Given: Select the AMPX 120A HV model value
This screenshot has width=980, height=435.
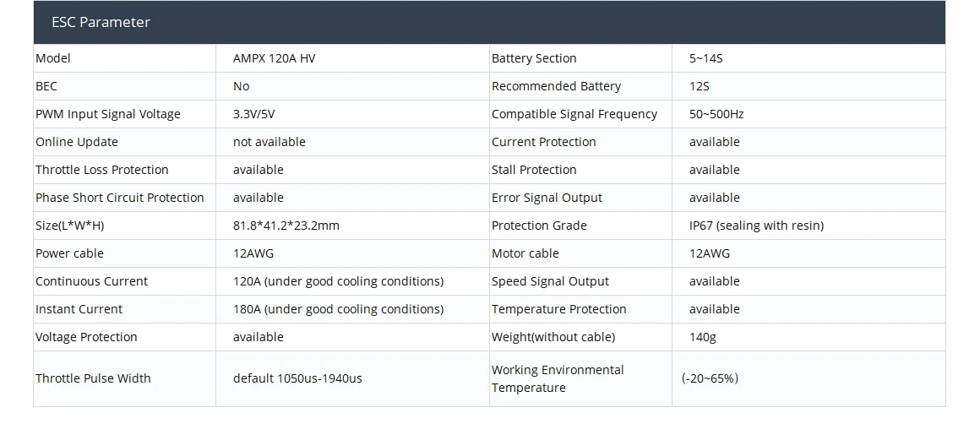Looking at the screenshot, I should [274, 58].
